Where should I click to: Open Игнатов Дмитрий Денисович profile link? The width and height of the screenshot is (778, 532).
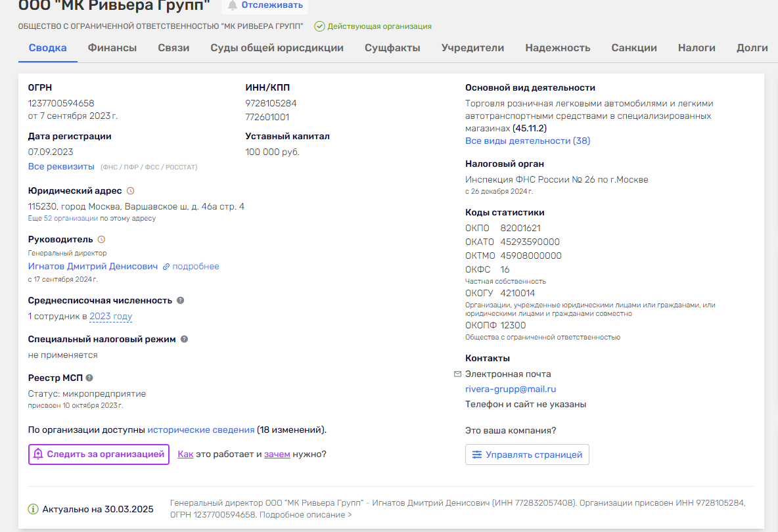93,266
